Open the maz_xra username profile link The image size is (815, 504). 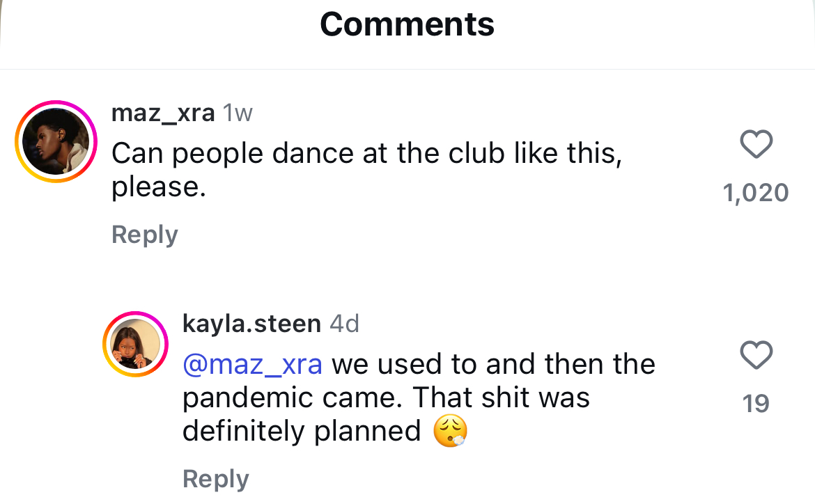coord(163,113)
